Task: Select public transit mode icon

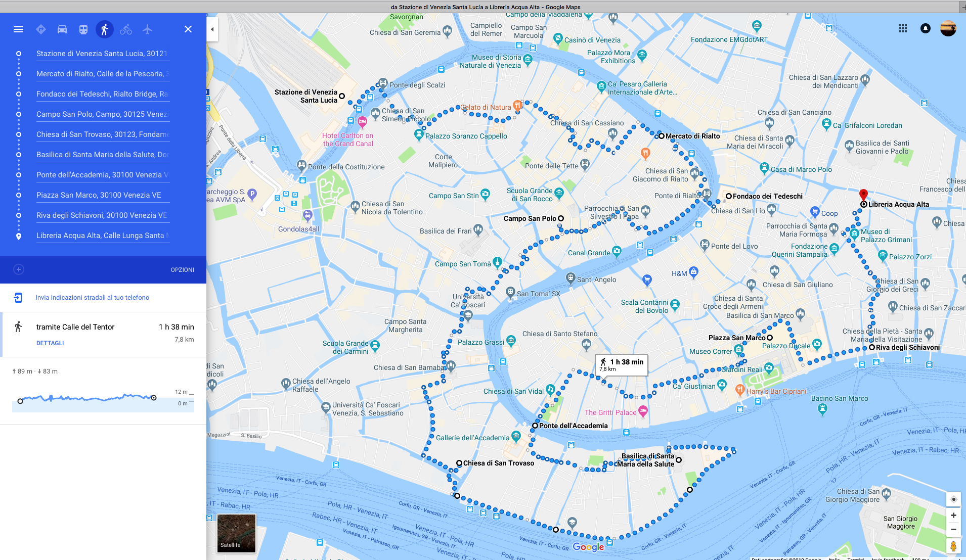Action: click(x=83, y=29)
